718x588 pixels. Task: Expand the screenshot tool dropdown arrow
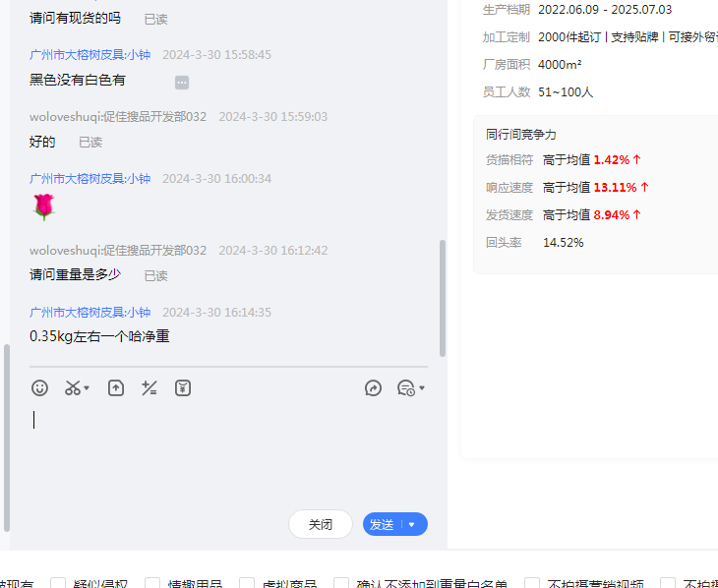tap(87, 388)
